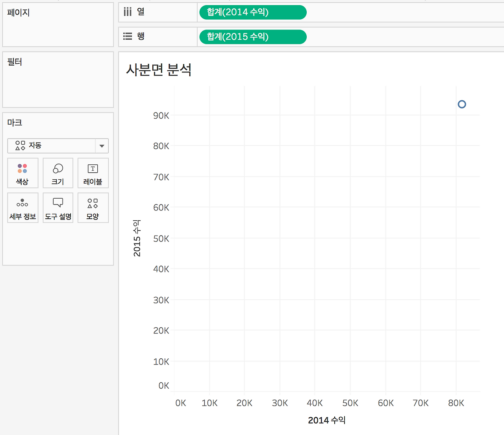Click the 0K label on the x-axis
This screenshot has height=435, width=504.
181,403
